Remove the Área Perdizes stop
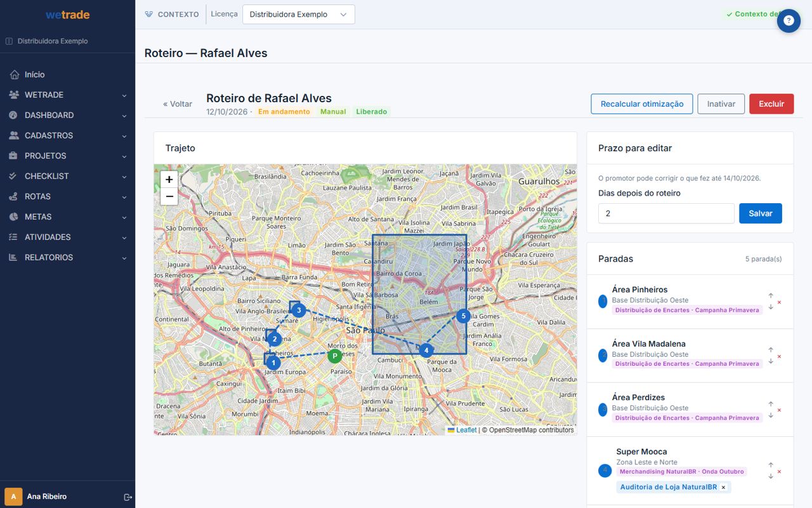812x508 pixels. tap(779, 410)
